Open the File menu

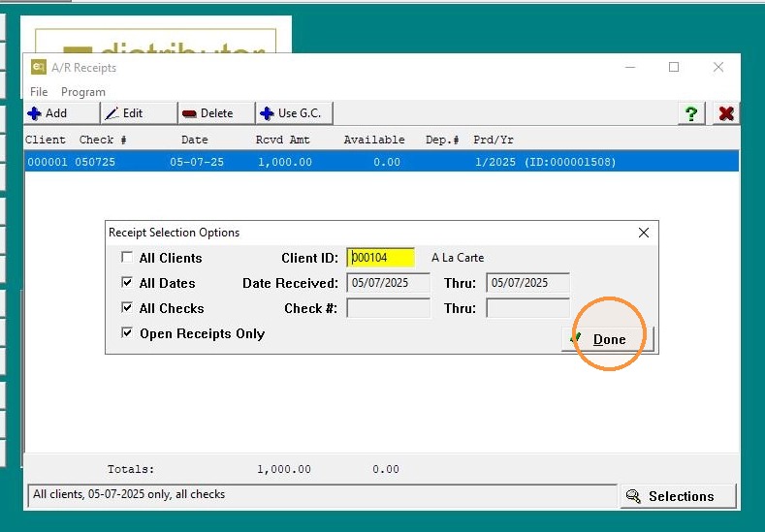click(39, 92)
